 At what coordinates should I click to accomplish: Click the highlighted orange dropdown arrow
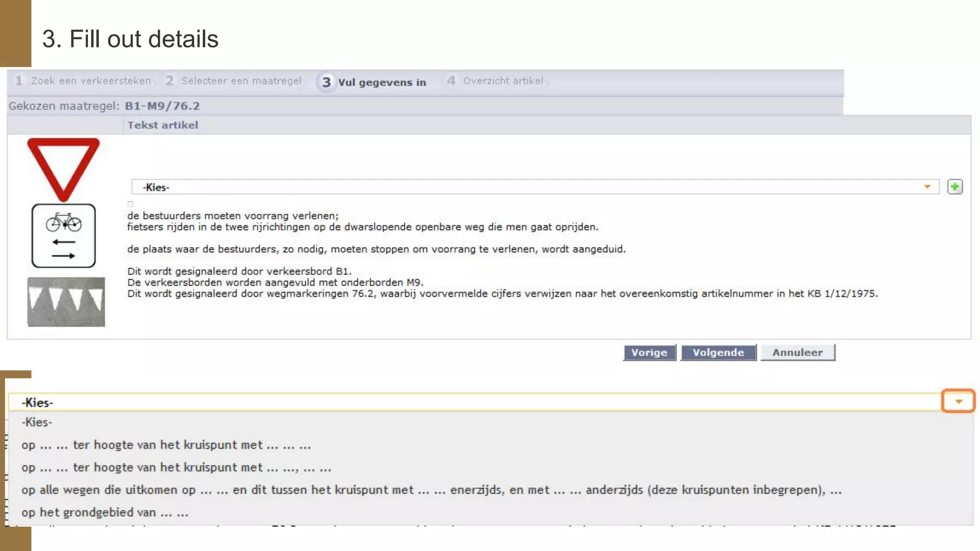click(958, 401)
